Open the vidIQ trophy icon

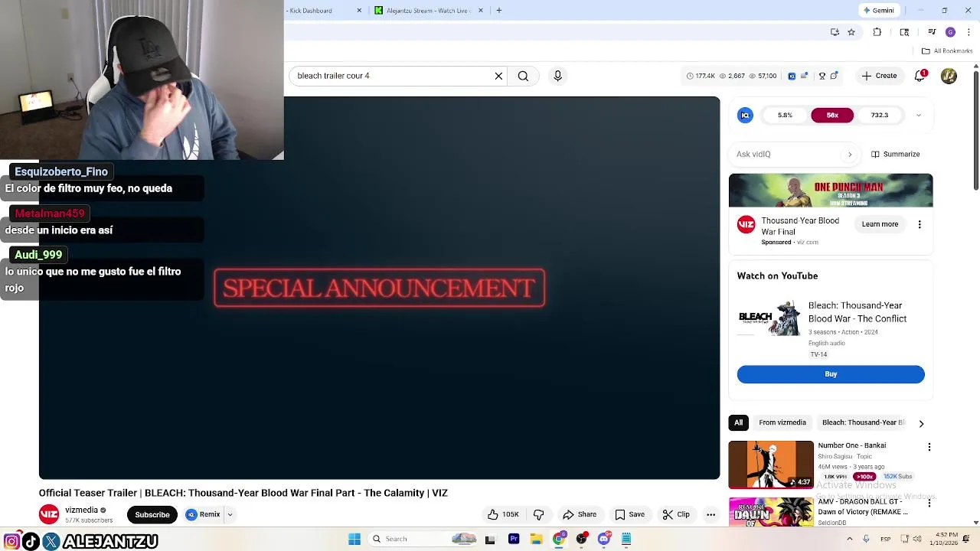click(822, 76)
